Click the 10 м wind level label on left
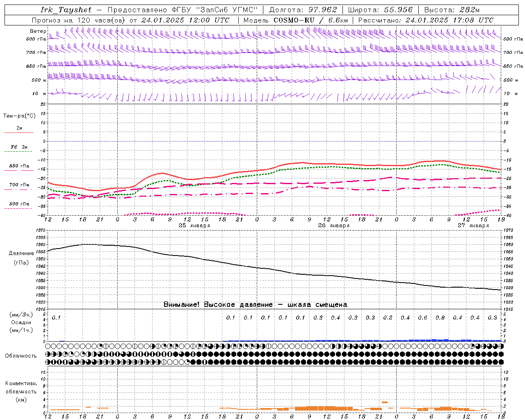The height and width of the screenshot is (420, 525). point(39,94)
